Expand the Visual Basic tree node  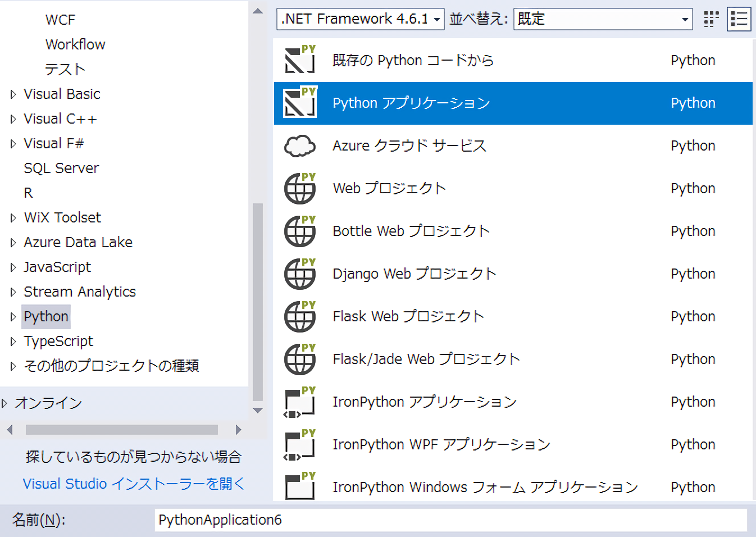tap(13, 94)
